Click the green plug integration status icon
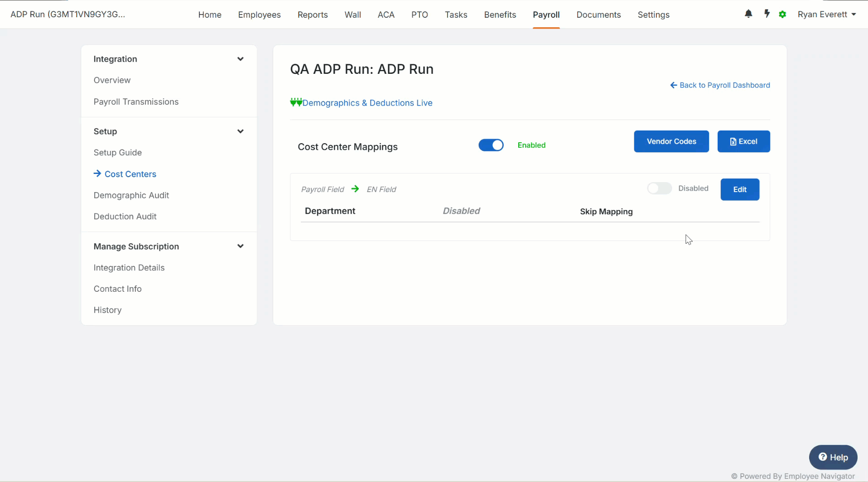 pos(296,102)
